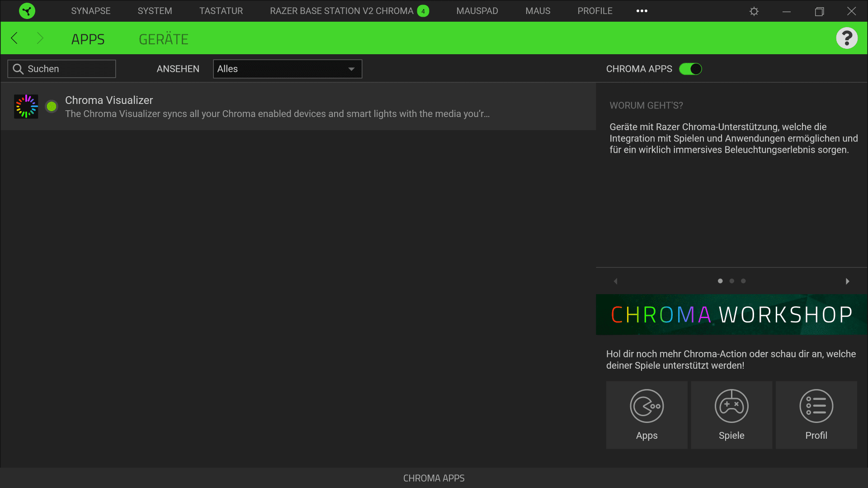868x488 pixels.
Task: Open the Ansehen Alles dropdown
Action: pyautogui.click(x=288, y=69)
